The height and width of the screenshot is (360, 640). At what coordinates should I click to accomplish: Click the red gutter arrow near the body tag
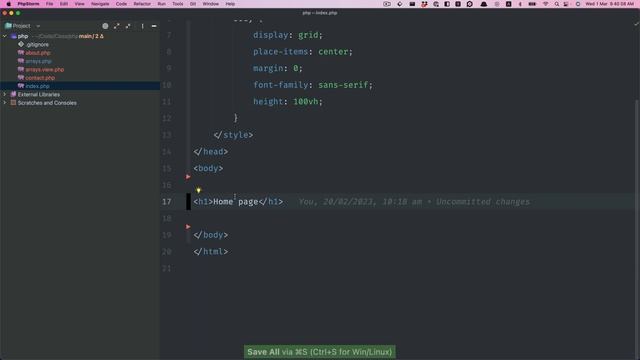click(x=188, y=177)
